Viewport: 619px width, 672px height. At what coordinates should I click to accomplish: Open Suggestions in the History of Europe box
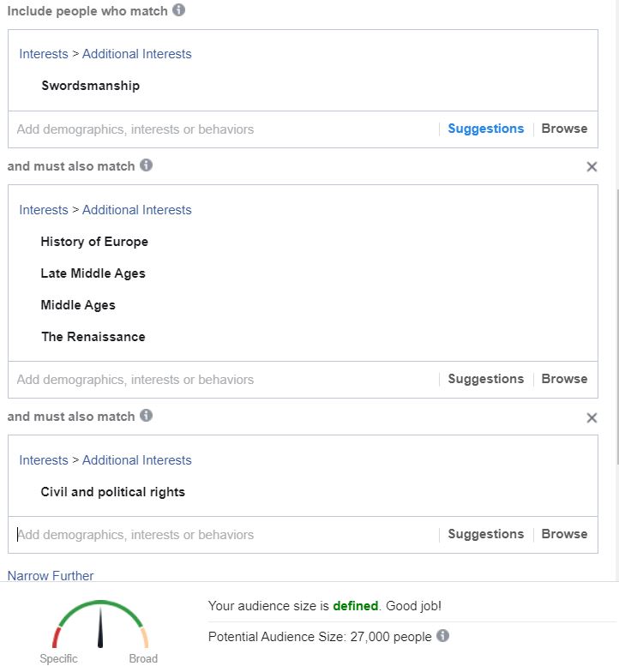pyautogui.click(x=485, y=379)
